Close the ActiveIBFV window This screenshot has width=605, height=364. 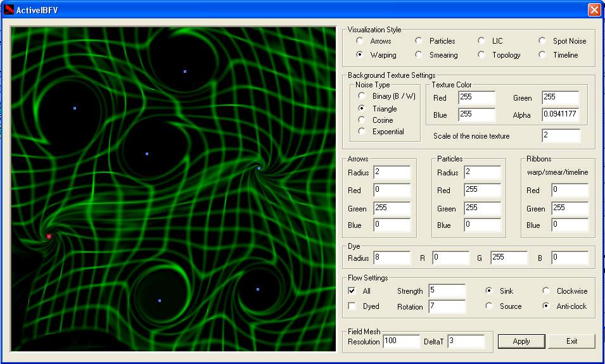click(x=594, y=10)
